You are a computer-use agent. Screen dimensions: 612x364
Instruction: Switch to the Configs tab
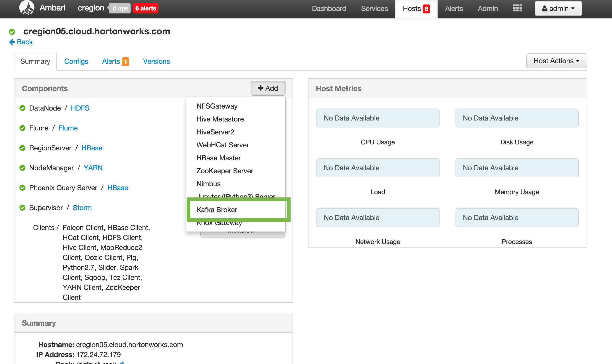(76, 61)
